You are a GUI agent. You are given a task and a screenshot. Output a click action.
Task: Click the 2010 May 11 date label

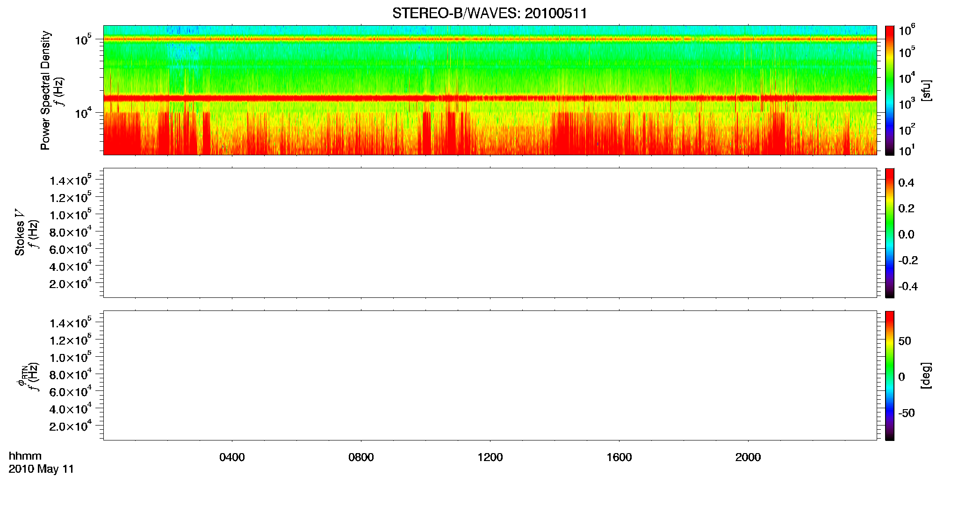click(41, 469)
